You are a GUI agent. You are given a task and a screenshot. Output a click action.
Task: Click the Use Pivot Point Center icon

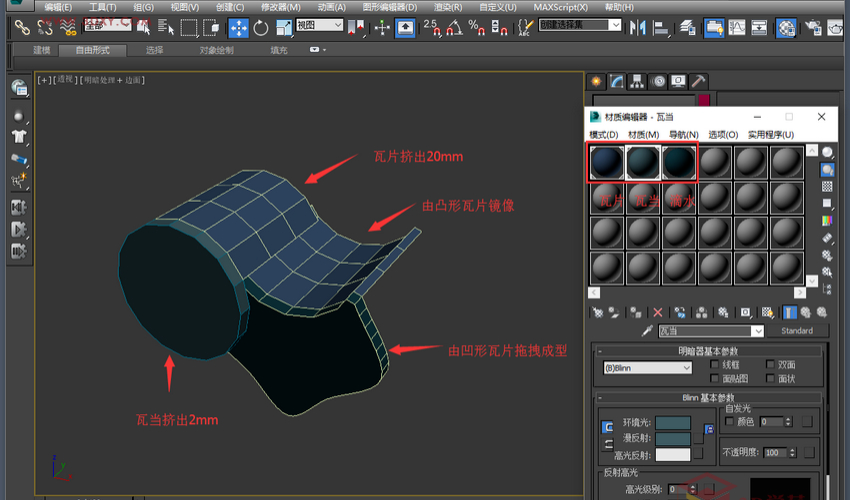(356, 27)
